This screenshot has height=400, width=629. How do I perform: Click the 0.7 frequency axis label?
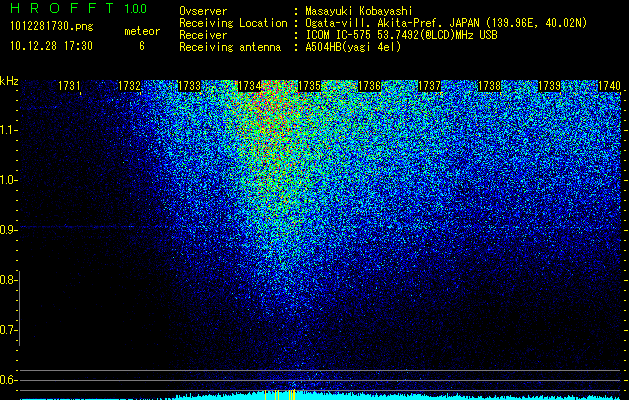[x=8, y=330]
